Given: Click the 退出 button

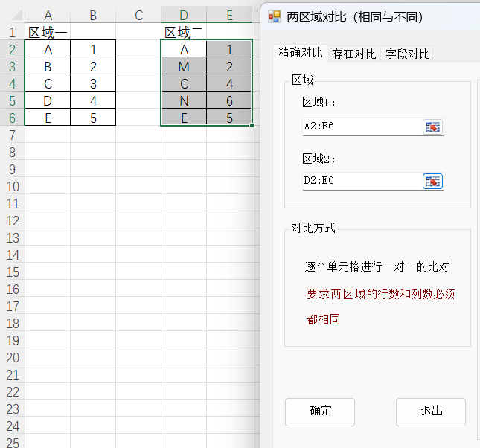Looking at the screenshot, I should click(x=431, y=412).
